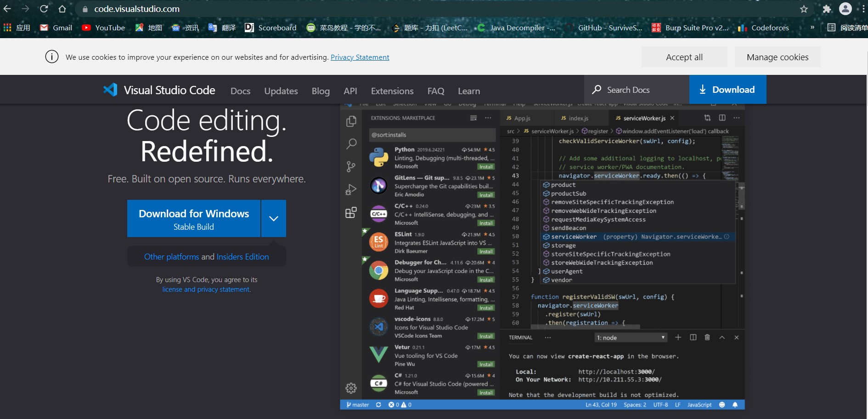Show more hidden bookmarks chevron

coord(812,28)
